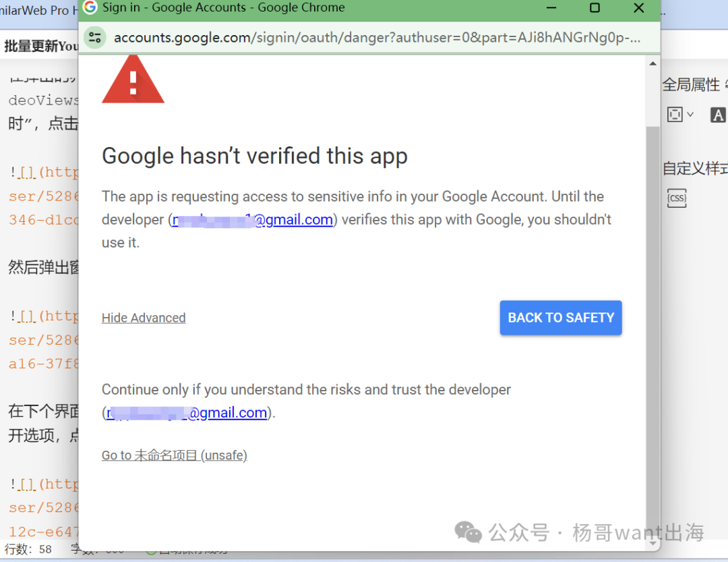
Task: Click the layout frame icon
Action: [675, 114]
